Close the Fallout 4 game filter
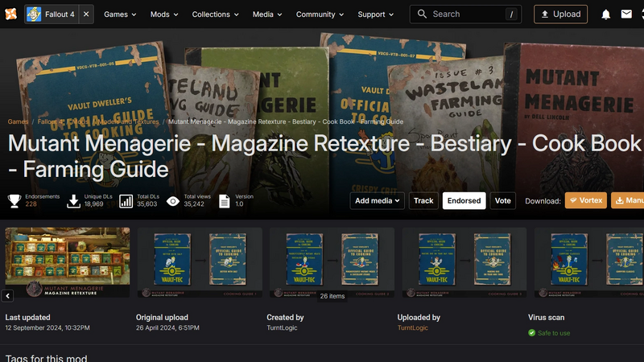Screen dimensions: 644x362 (x=87, y=14)
